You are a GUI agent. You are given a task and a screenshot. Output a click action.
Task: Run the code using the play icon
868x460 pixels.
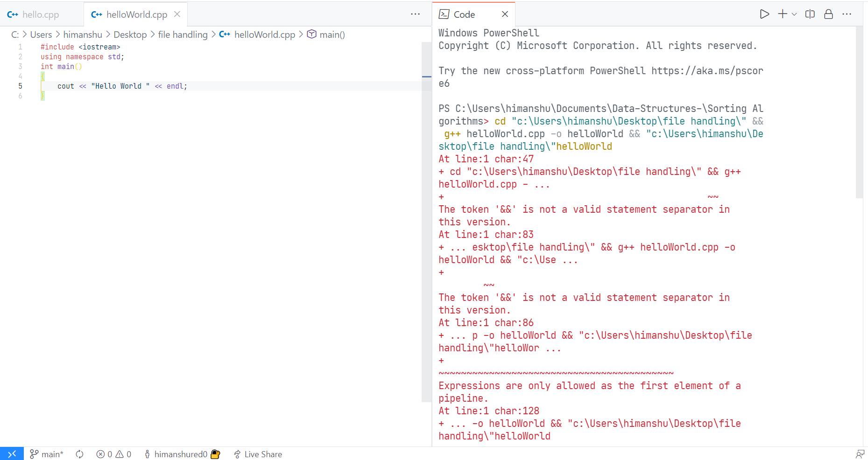[764, 14]
